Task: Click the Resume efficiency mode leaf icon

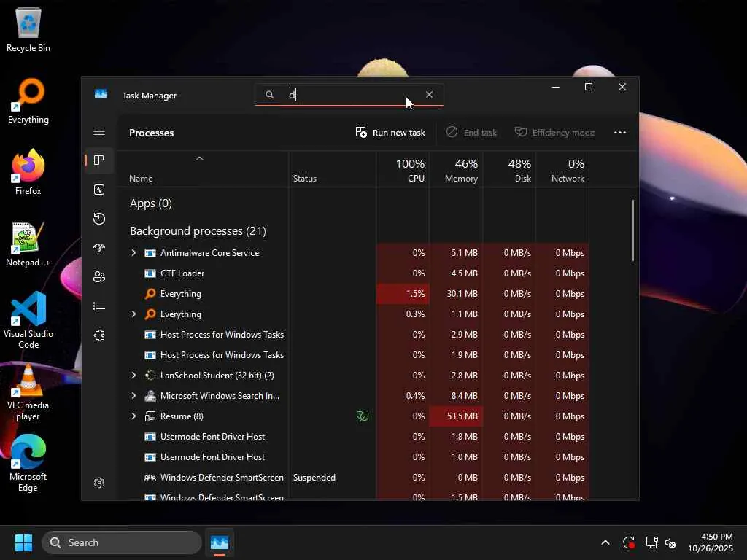Action: pos(363,416)
